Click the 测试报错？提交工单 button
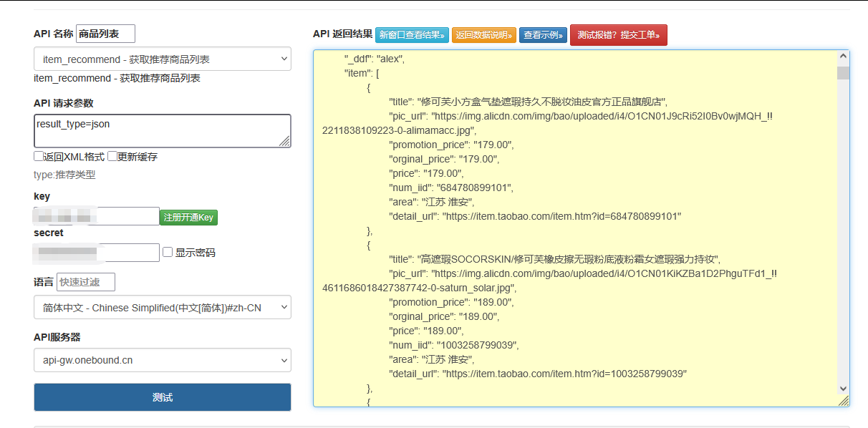The width and height of the screenshot is (868, 428). point(619,34)
